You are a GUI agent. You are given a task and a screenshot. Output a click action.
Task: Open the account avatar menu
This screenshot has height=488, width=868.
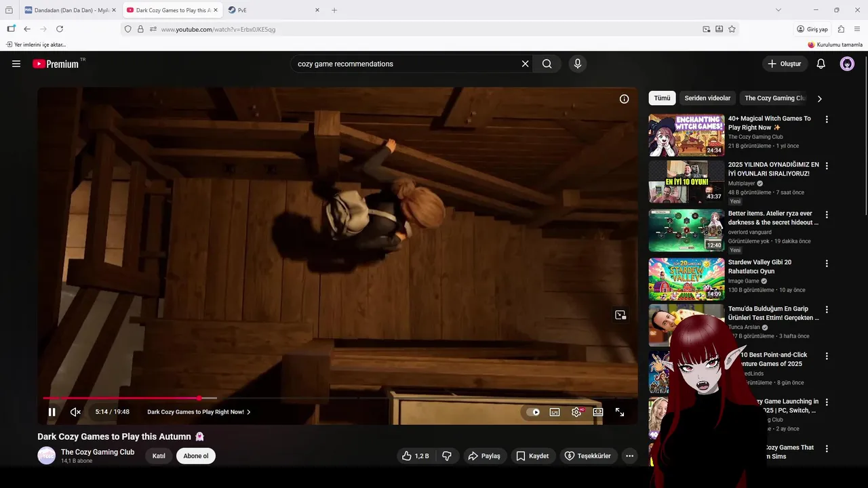[847, 64]
